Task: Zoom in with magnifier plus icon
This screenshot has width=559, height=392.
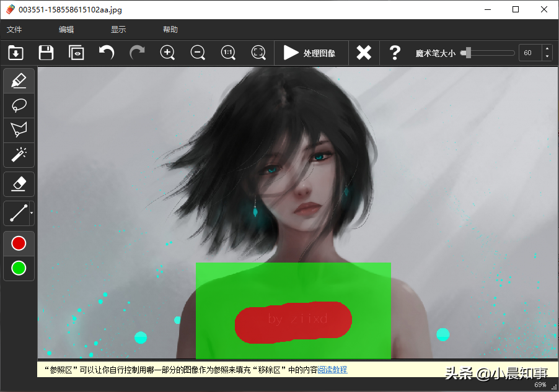Action: tap(167, 53)
